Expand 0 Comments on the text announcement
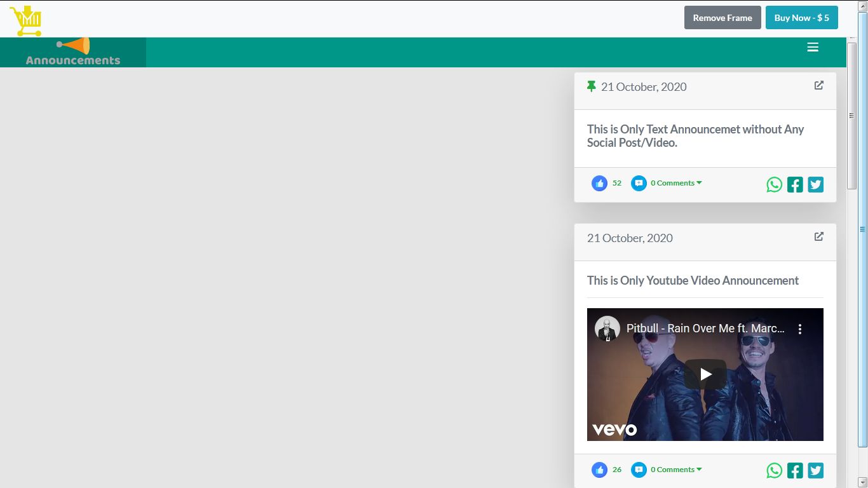The image size is (868, 488). (x=676, y=183)
